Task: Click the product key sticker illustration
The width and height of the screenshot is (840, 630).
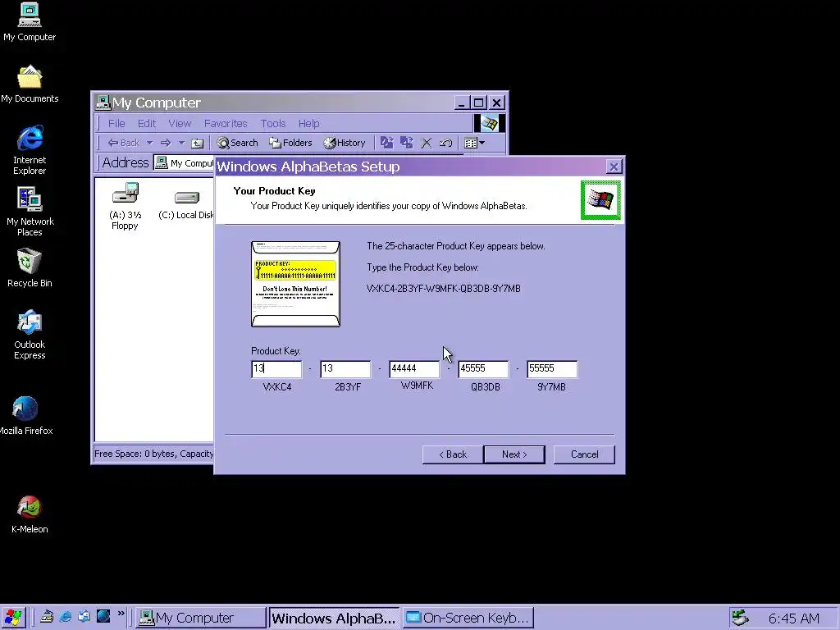Action: (295, 284)
